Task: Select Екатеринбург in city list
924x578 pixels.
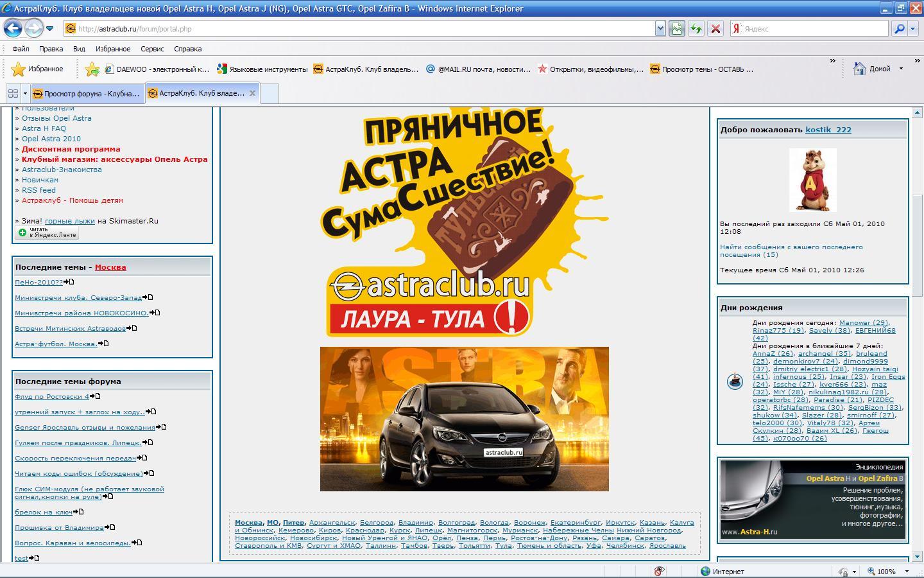Action: (x=576, y=523)
